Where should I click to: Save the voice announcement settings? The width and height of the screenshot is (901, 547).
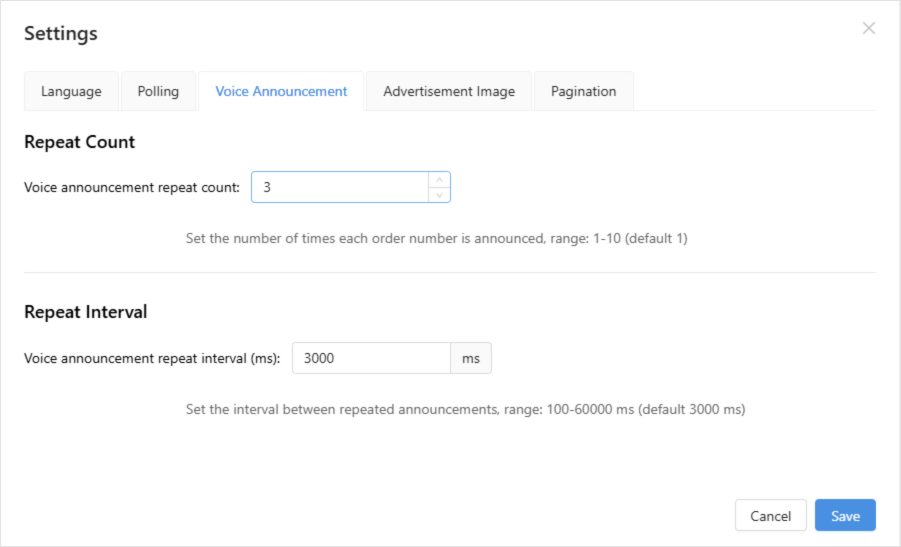tap(845, 516)
